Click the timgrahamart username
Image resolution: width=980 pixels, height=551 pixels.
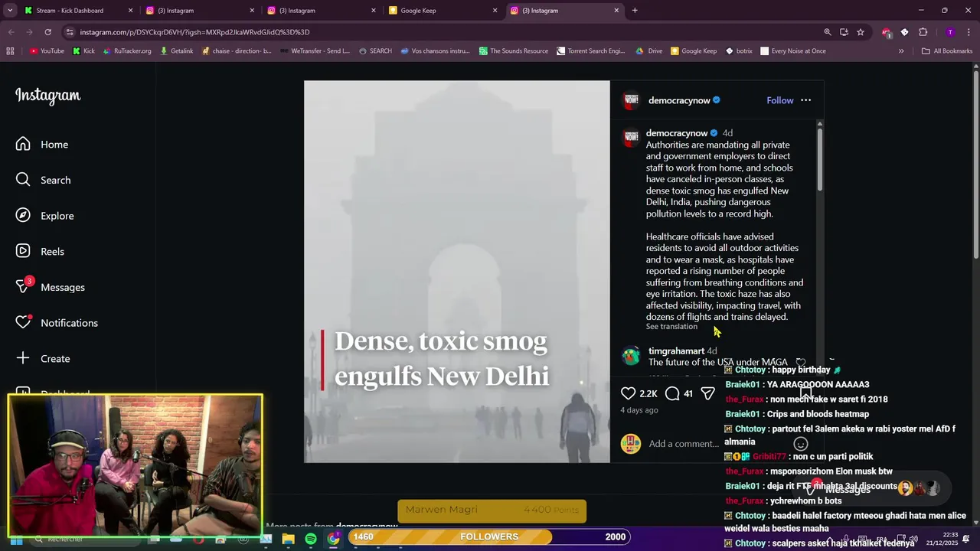(x=676, y=351)
